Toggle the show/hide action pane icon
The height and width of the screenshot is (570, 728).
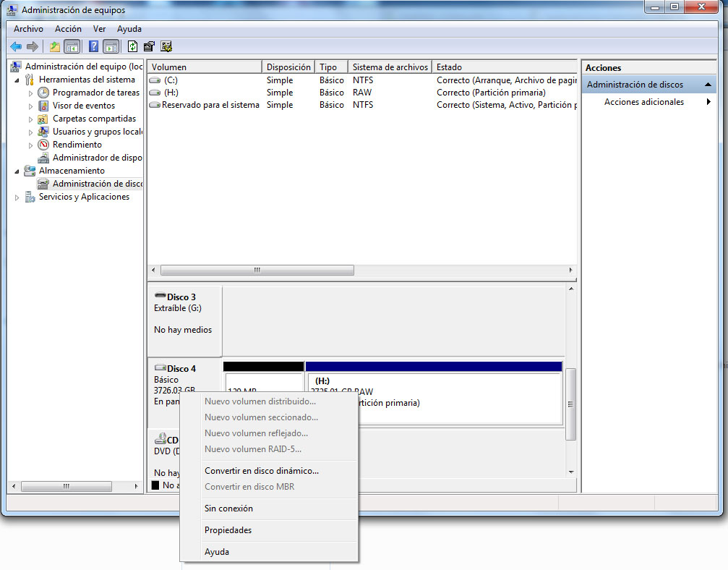click(x=111, y=46)
